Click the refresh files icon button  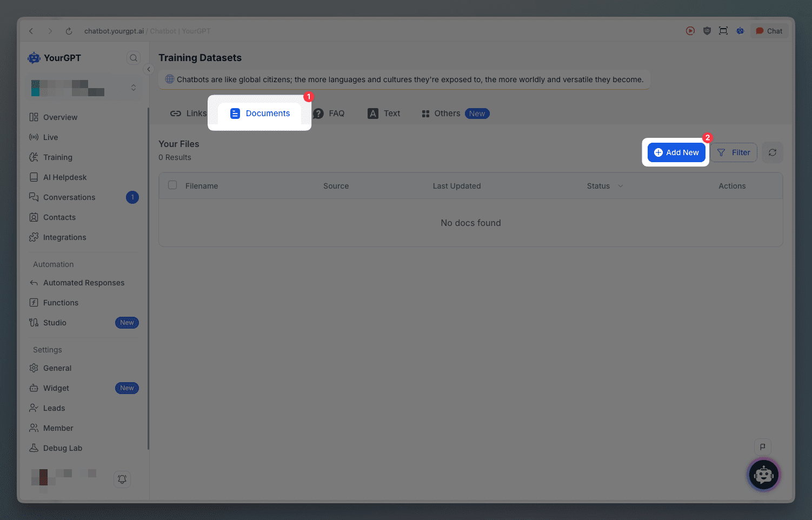[x=772, y=152]
